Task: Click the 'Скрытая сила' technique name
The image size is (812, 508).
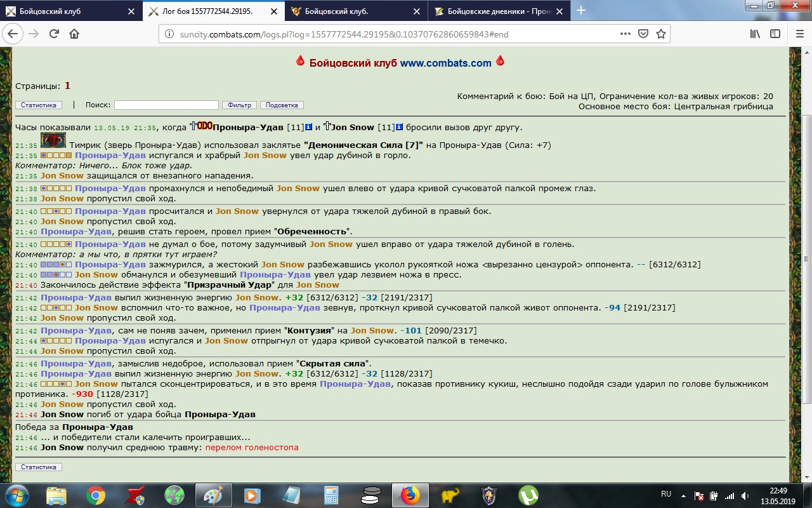Action: [x=332, y=363]
